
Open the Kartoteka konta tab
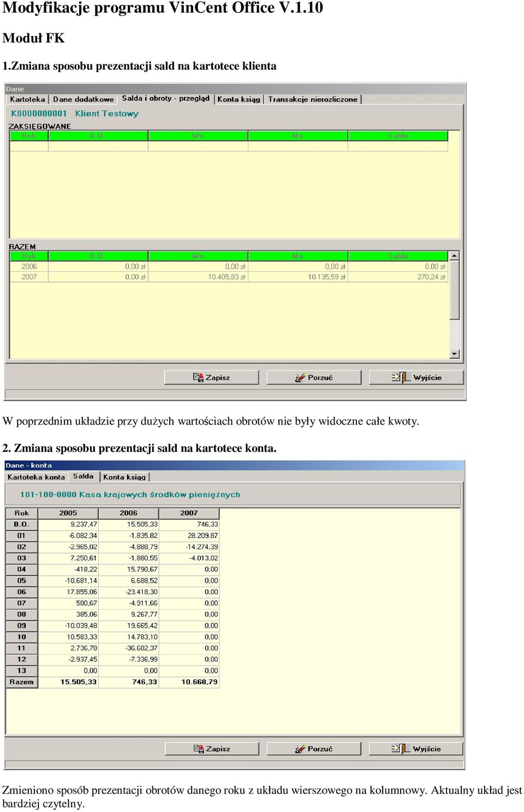pos(36,477)
